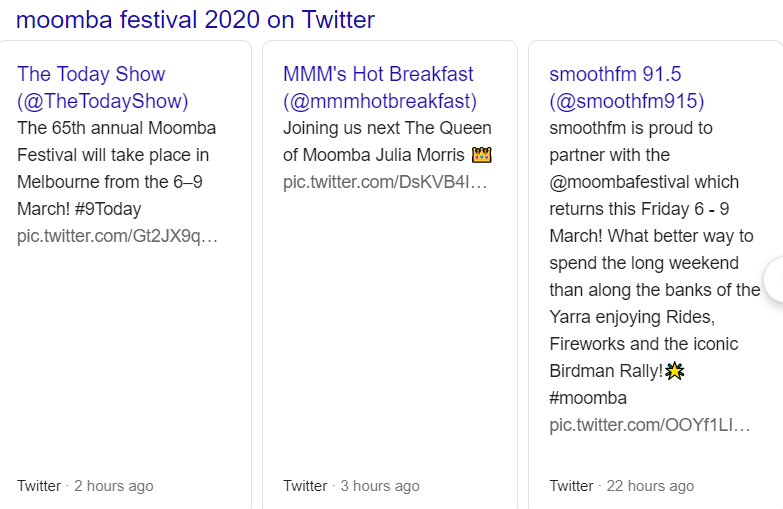Click the Today Show tweet text about 65th Moomba
Screen dimensions: 783x509
click(117, 168)
